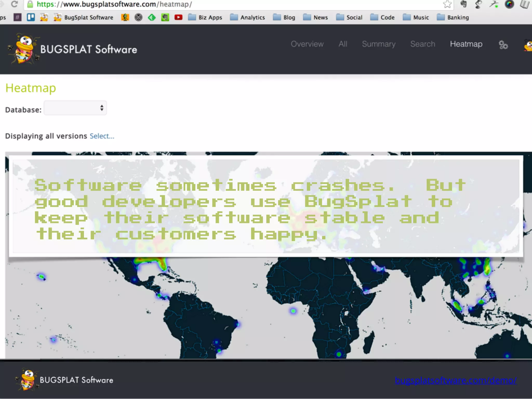Open the bugsplatsoftware.com/demo/ link

tap(456, 380)
